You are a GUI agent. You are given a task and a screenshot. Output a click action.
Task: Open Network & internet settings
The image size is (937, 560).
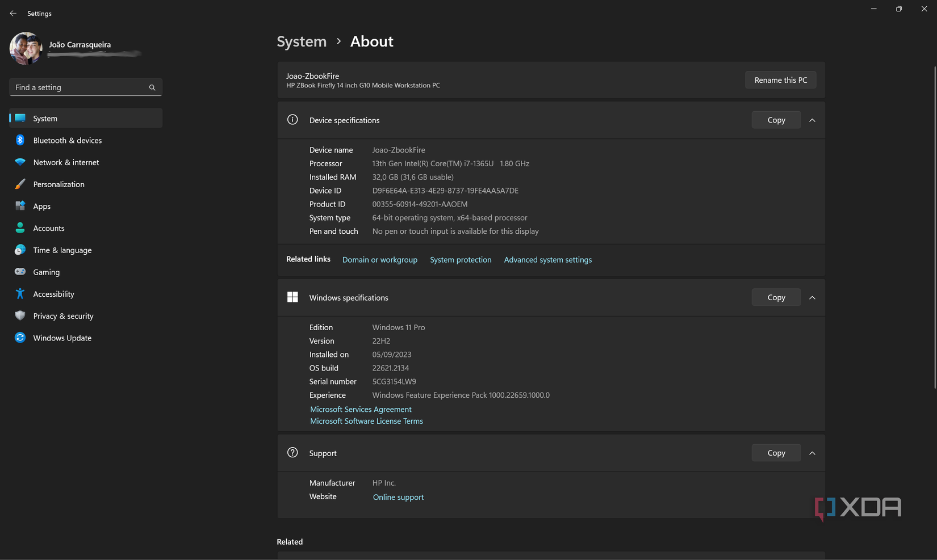[x=65, y=162]
